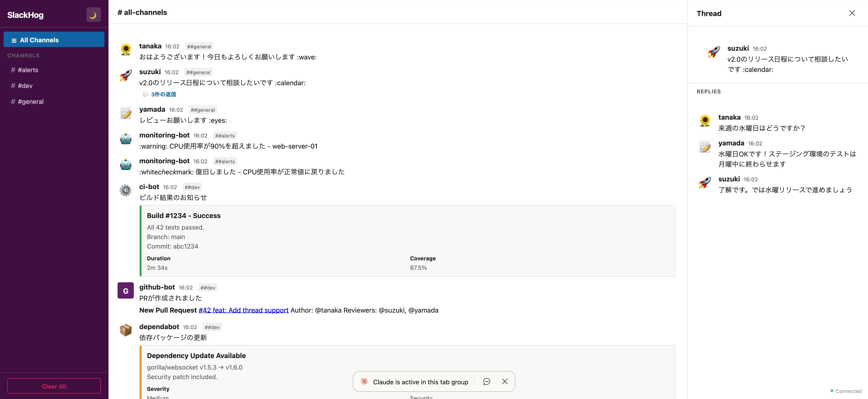Open the #dev channel
The height and width of the screenshot is (399, 868).
[x=25, y=86]
